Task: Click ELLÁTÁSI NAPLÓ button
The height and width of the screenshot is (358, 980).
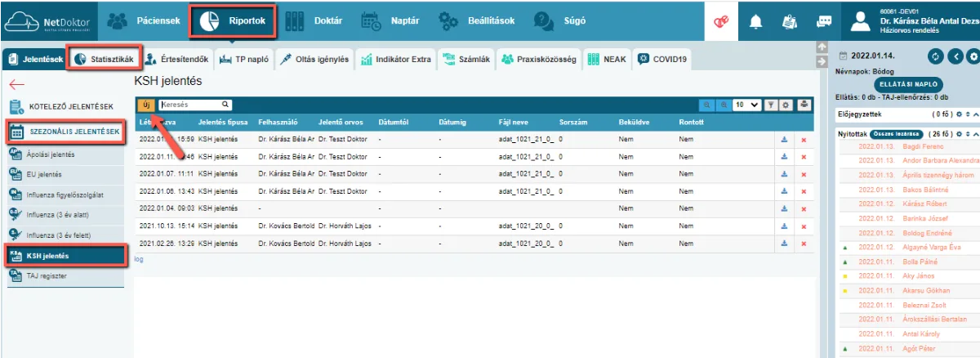Action: (x=908, y=85)
